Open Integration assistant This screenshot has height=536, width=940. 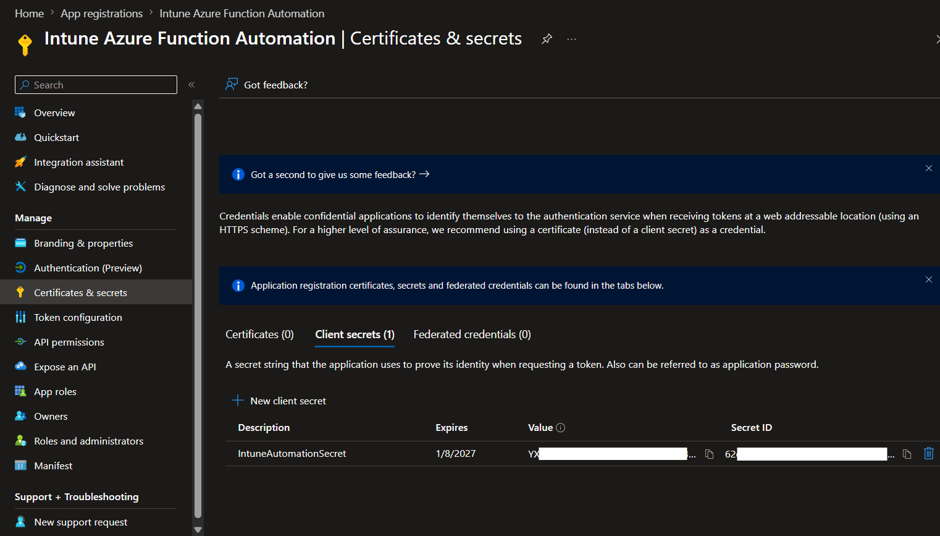(79, 162)
